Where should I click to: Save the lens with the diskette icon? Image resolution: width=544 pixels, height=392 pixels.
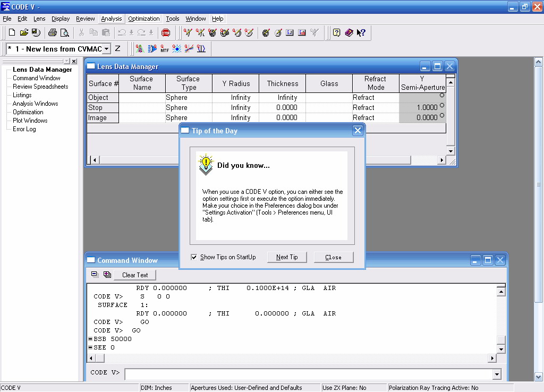coord(36,32)
